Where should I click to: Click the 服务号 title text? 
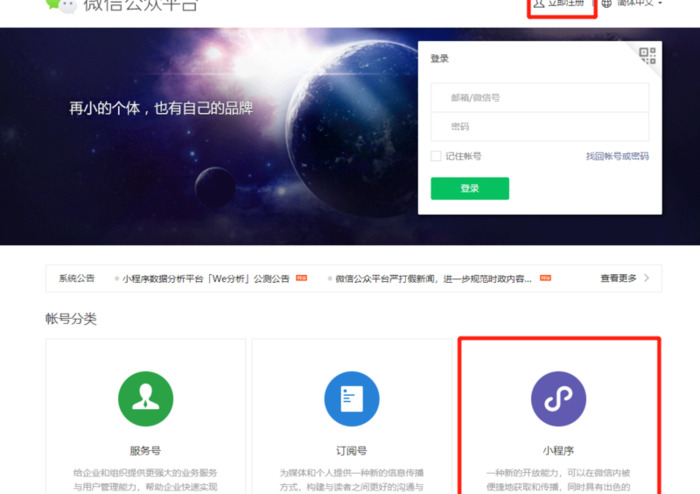[145, 451]
